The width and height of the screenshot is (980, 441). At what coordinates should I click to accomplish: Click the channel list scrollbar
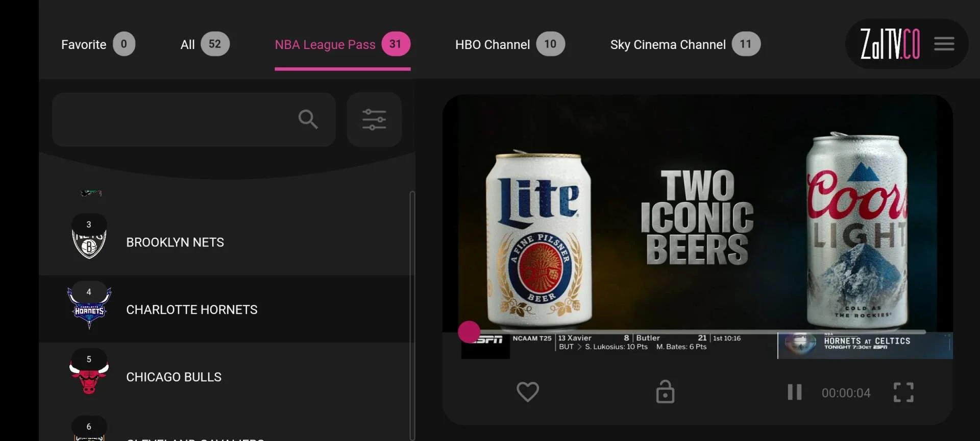tap(412, 315)
